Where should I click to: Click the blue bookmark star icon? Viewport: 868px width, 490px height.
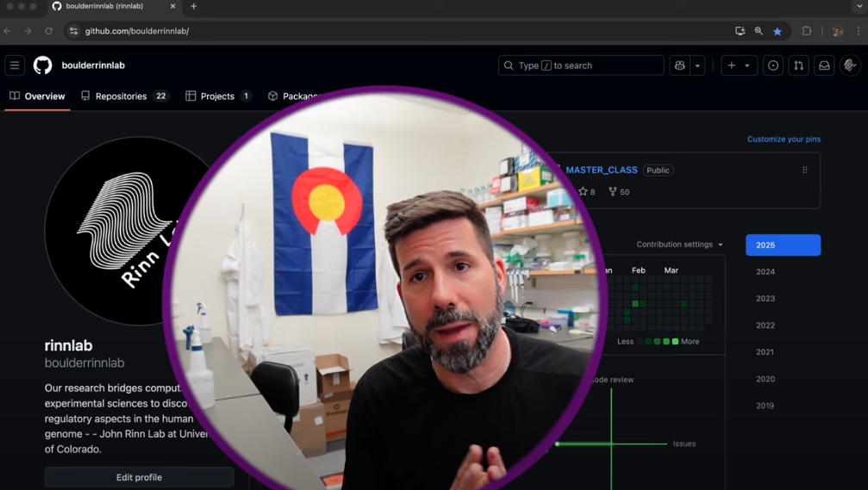click(x=777, y=31)
